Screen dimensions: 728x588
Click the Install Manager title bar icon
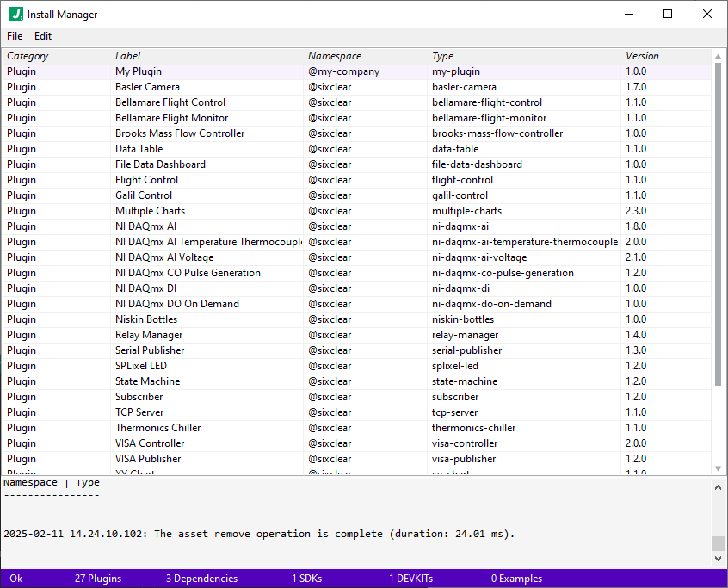[15, 14]
